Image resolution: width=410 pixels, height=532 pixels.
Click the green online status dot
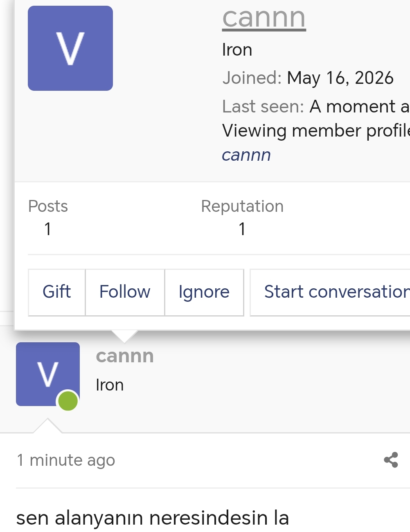tap(68, 401)
